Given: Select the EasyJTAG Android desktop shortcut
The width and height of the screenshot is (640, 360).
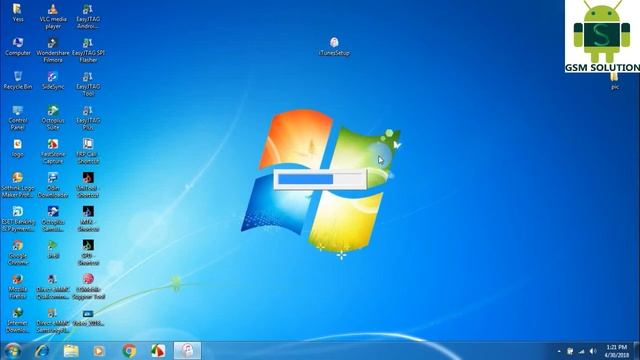Looking at the screenshot, I should pos(88,16).
